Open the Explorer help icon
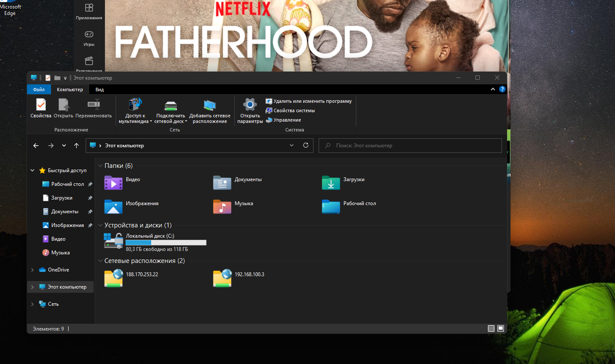This screenshot has width=615, height=364. pyautogui.click(x=502, y=89)
